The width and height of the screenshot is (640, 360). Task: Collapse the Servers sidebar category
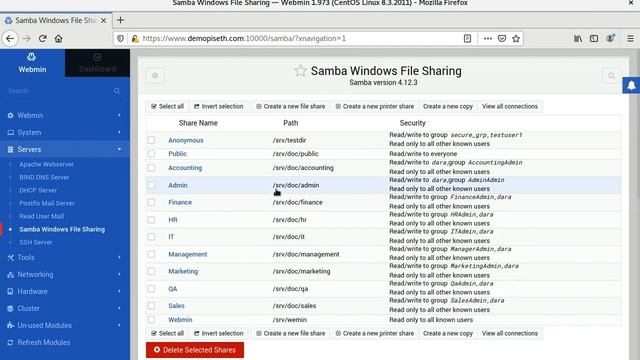pos(65,149)
